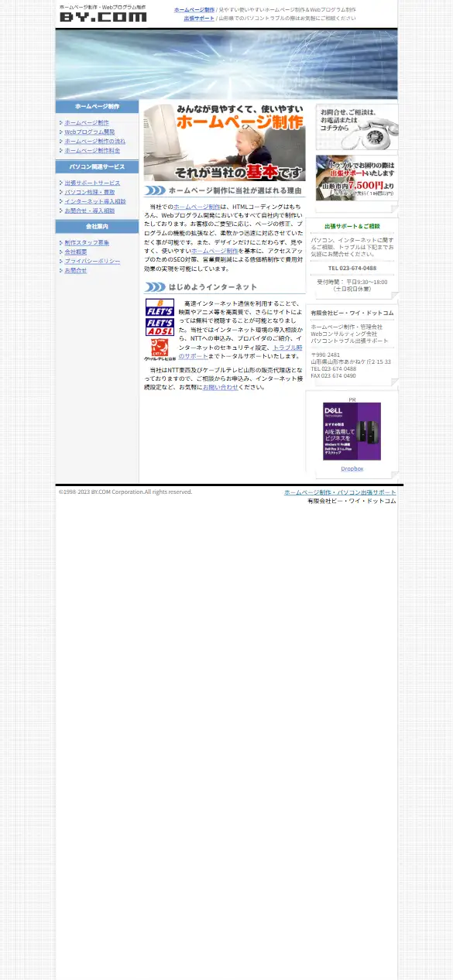Viewport: 453px width, 980px height.
Task: Click the パソコン関連サービス sidebar header
Action: click(x=97, y=166)
